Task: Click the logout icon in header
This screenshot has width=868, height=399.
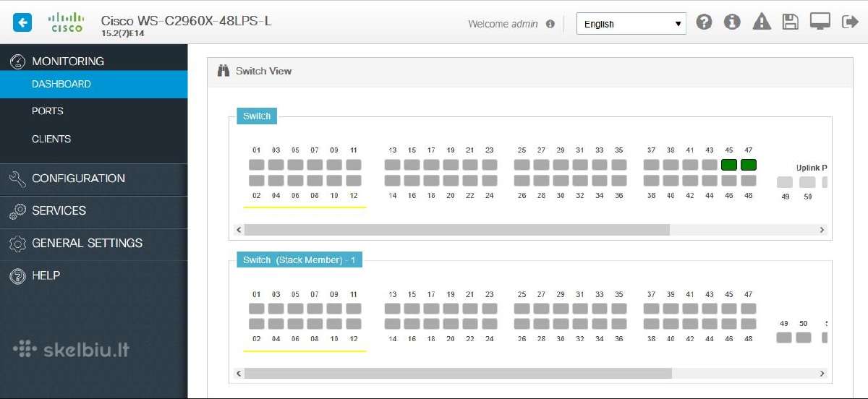Action: pos(849,22)
